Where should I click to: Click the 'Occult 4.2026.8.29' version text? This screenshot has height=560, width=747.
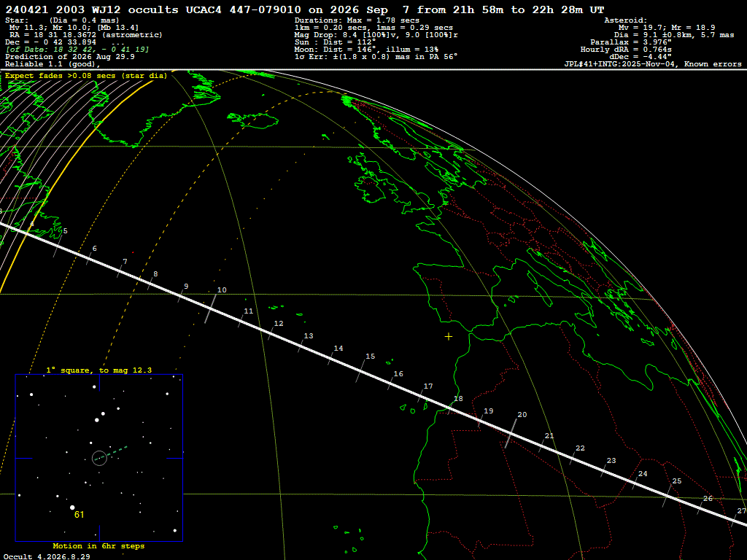47,556
